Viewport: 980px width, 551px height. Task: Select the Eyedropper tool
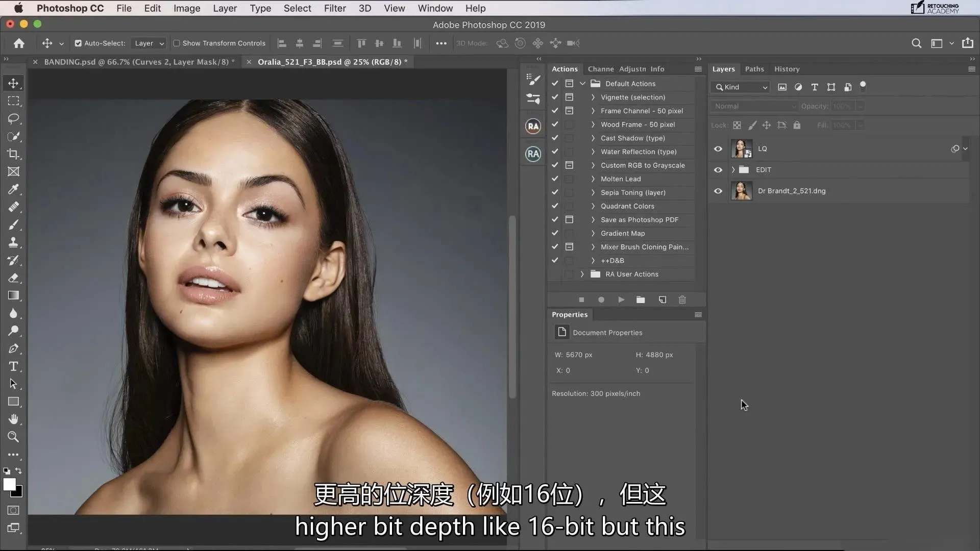13,189
